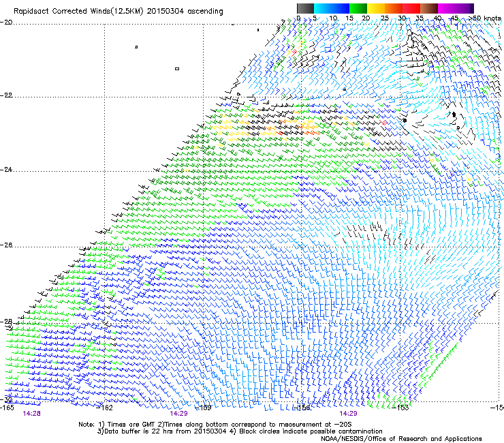This screenshot has height=443, width=504.
Task: Click note 4 about black circles contamination
Action: point(305,431)
